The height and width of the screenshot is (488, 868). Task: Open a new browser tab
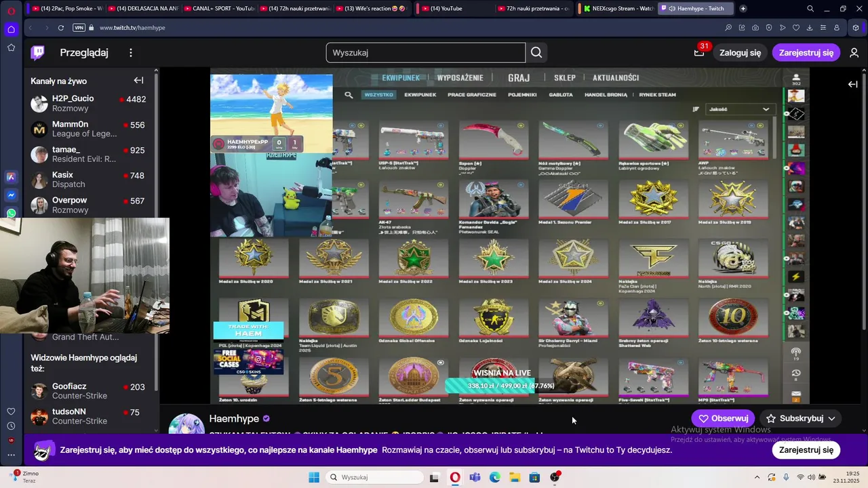click(x=743, y=9)
